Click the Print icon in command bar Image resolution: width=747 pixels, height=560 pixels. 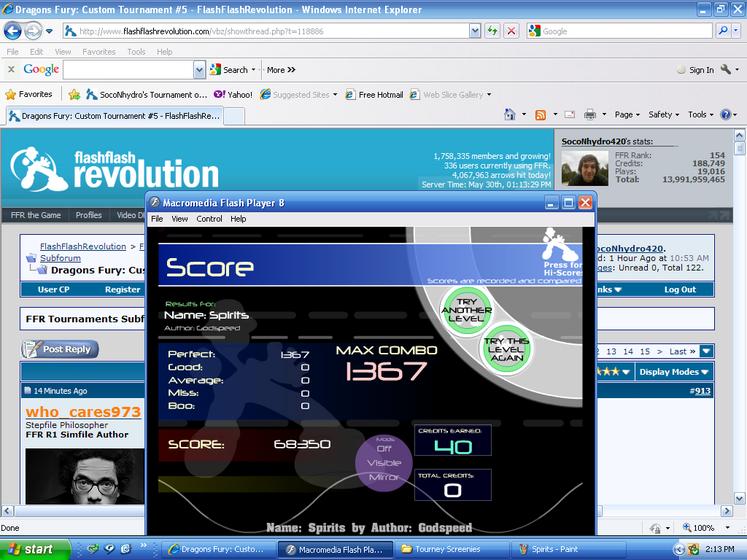590,114
